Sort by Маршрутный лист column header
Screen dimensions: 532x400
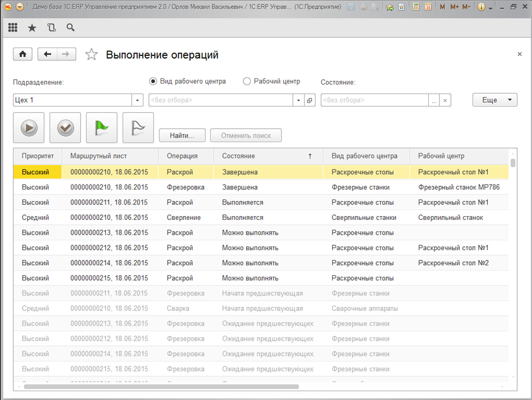coord(110,156)
